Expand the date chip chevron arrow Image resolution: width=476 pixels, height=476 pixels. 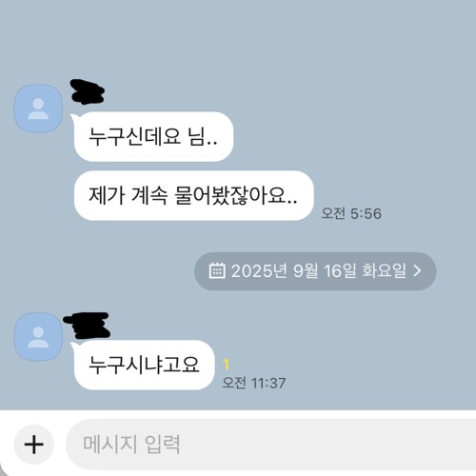[418, 270]
